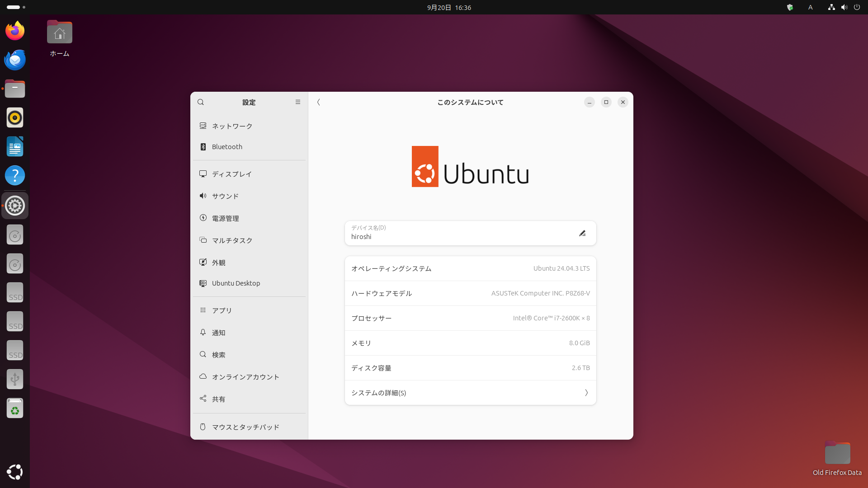Expand システムの詳細 row
This screenshot has height=488, width=868.
470,393
